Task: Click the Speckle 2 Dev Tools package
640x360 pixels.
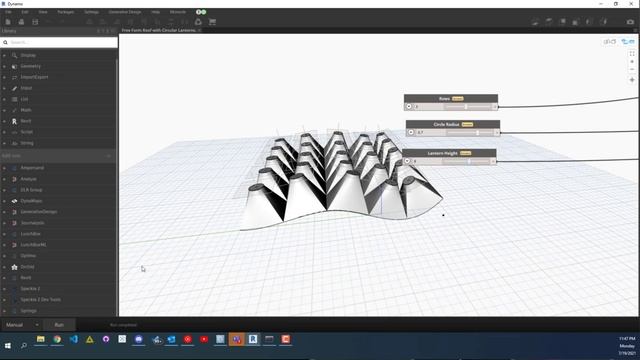Action: 40,300
